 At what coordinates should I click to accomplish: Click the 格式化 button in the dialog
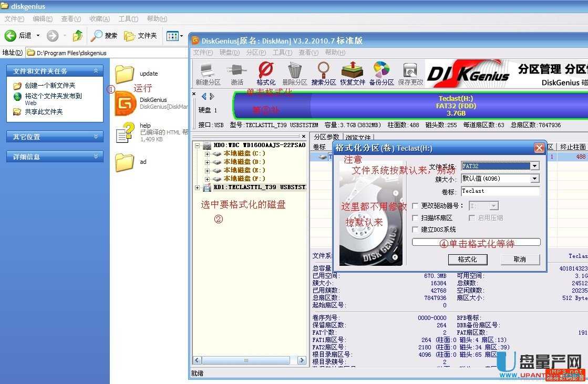(x=468, y=260)
